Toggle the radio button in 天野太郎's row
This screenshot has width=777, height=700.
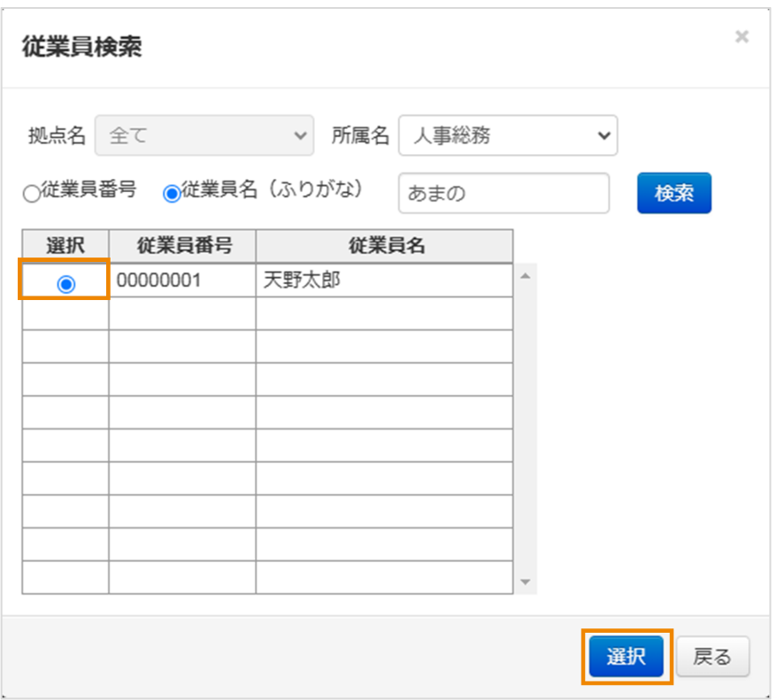(65, 284)
